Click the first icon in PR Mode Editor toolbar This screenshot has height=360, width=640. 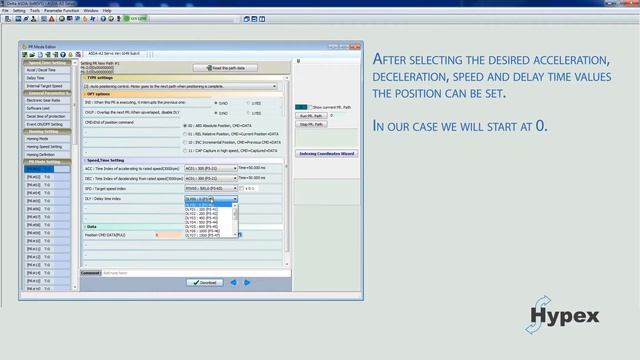25,54
